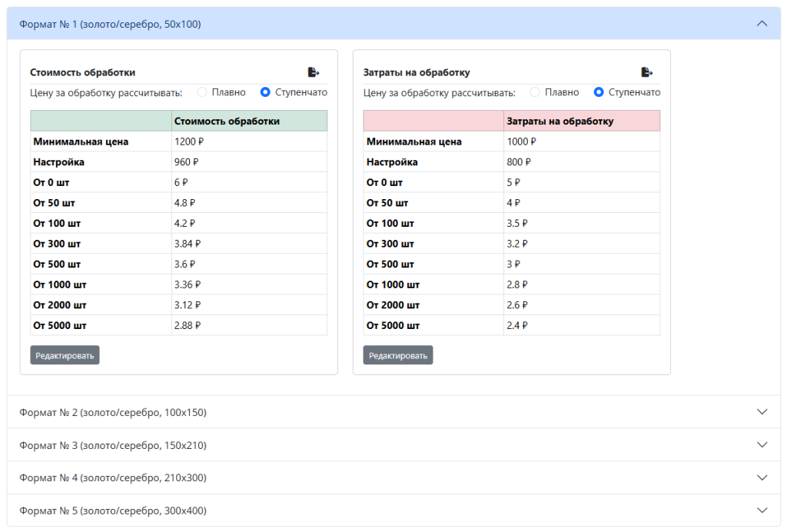The height and width of the screenshot is (532, 787).
Task: Click pink Затраты на обработку column header
Action: pyautogui.click(x=582, y=121)
